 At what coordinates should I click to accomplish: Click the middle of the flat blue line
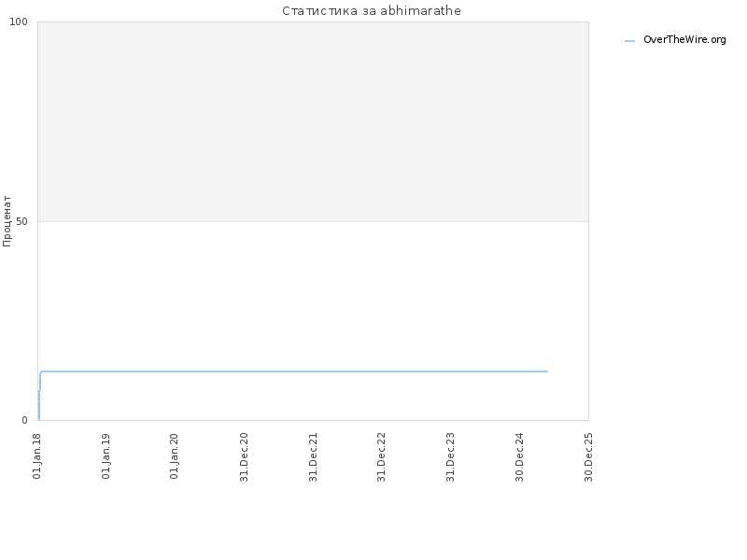pos(294,371)
